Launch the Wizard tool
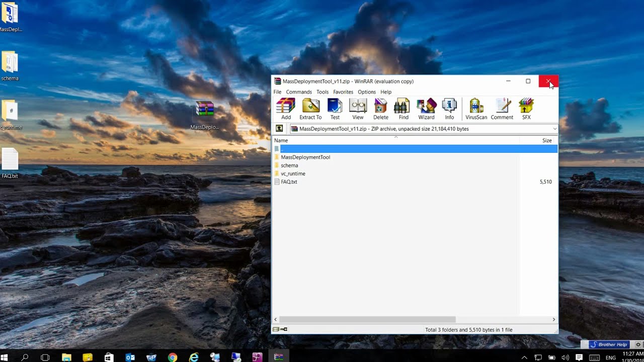This screenshot has width=644, height=362. click(x=426, y=109)
